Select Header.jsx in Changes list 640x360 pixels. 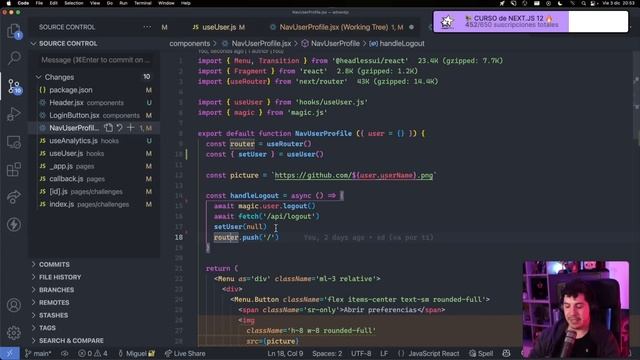(x=94, y=102)
